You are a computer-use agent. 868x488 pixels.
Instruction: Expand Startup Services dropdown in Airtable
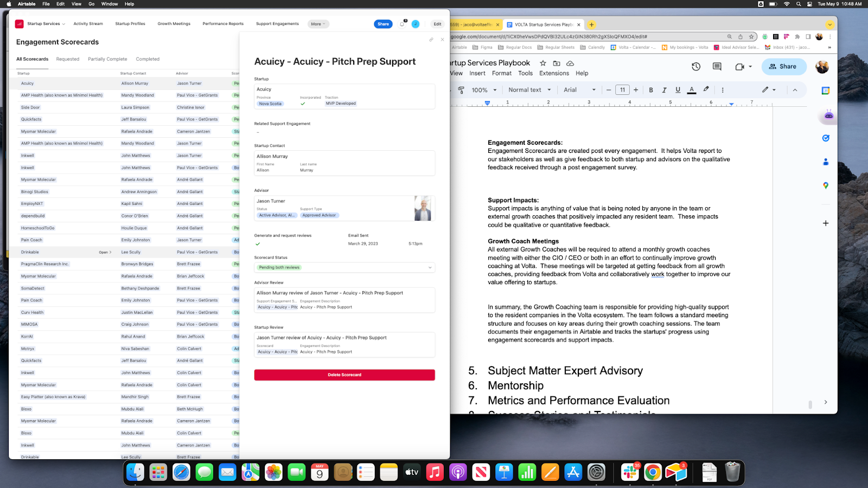click(46, 24)
